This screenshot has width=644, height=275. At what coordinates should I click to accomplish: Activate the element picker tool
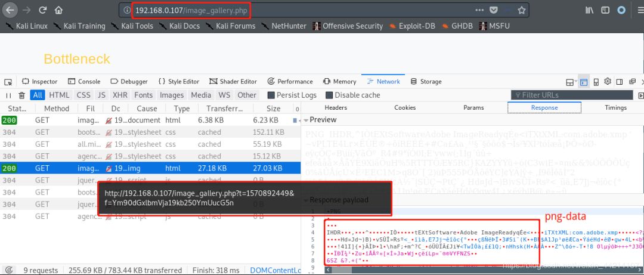click(x=8, y=81)
